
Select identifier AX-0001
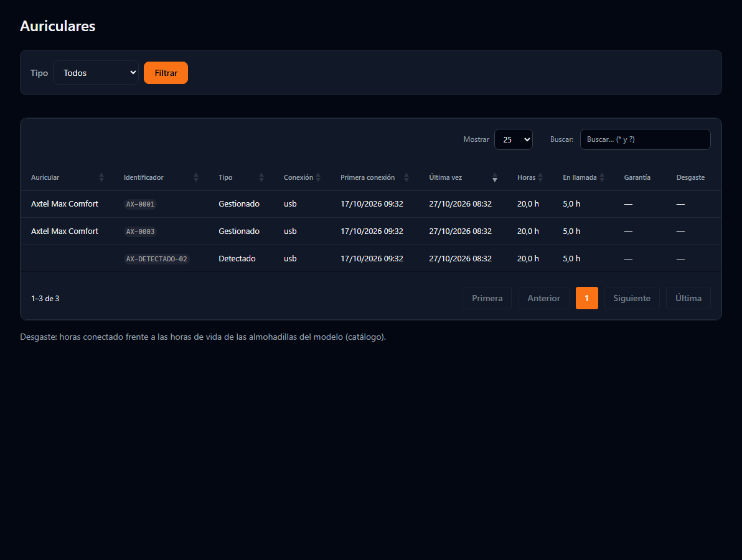[x=140, y=204]
